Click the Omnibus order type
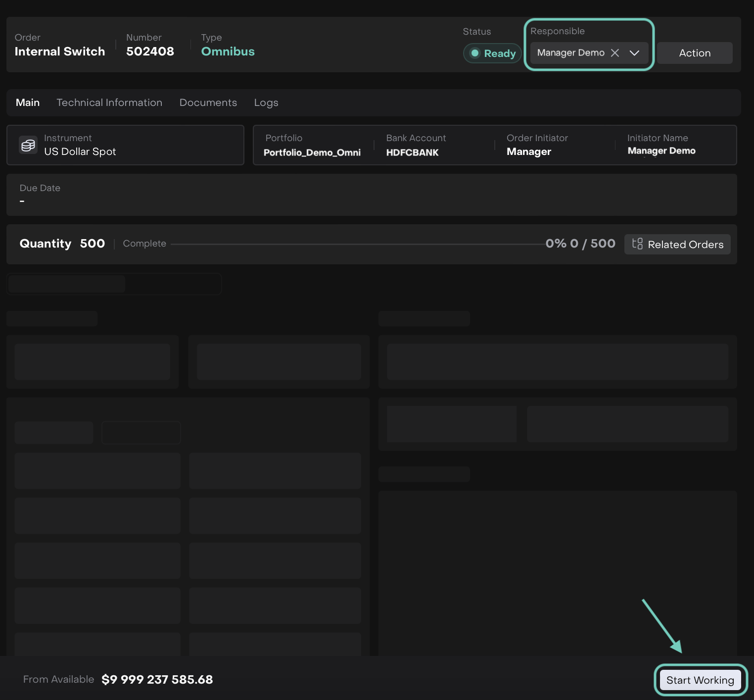 click(228, 51)
